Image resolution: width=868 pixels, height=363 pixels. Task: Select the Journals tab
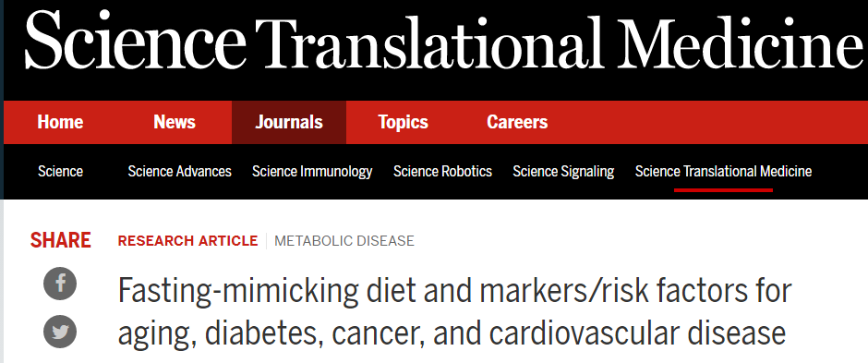click(289, 122)
